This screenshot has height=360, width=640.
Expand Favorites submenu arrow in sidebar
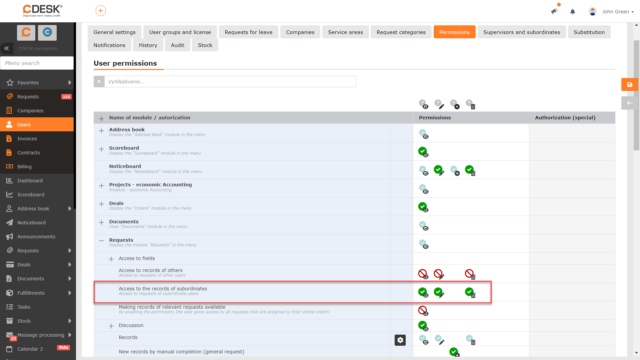69,82
